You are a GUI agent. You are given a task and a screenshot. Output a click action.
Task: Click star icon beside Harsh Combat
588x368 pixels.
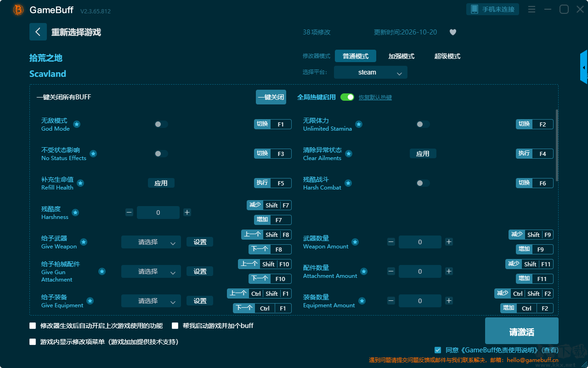coord(348,183)
